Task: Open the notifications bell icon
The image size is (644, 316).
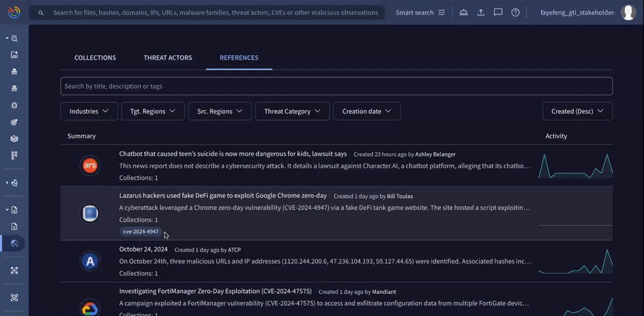Action: (464, 12)
